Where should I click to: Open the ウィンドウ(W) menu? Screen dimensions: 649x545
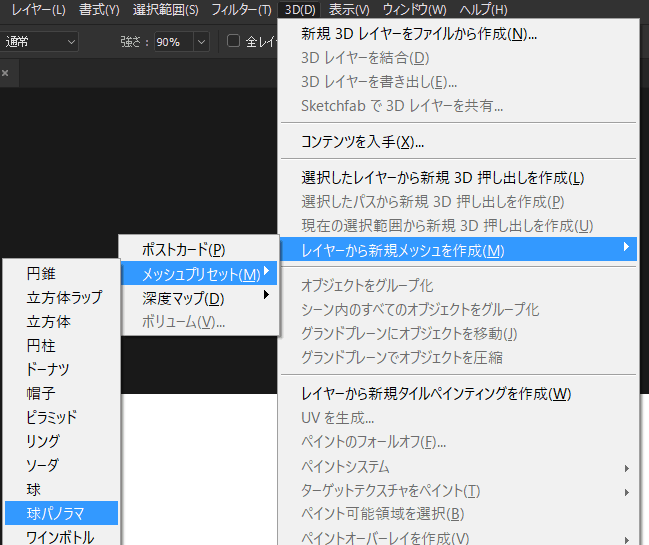pyautogui.click(x=414, y=10)
